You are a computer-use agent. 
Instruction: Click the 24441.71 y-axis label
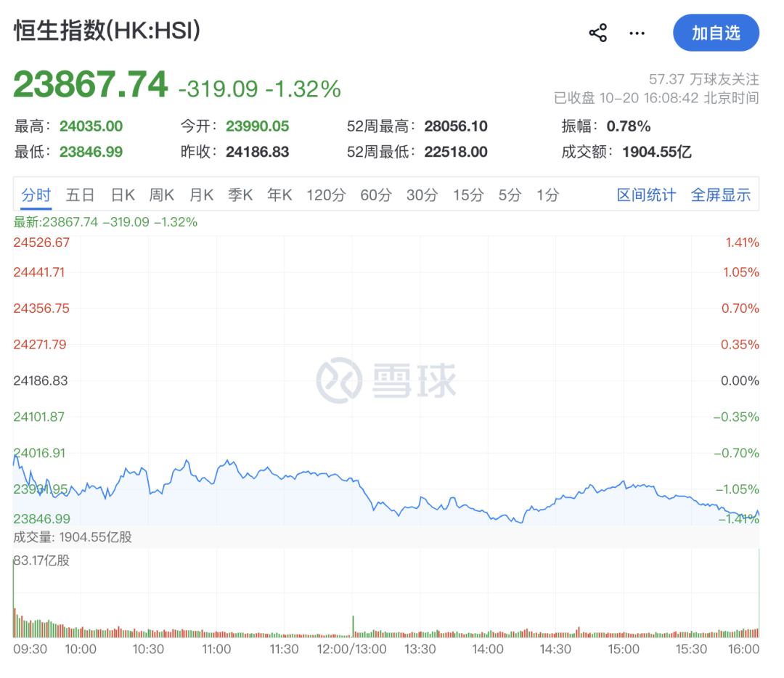tap(39, 272)
